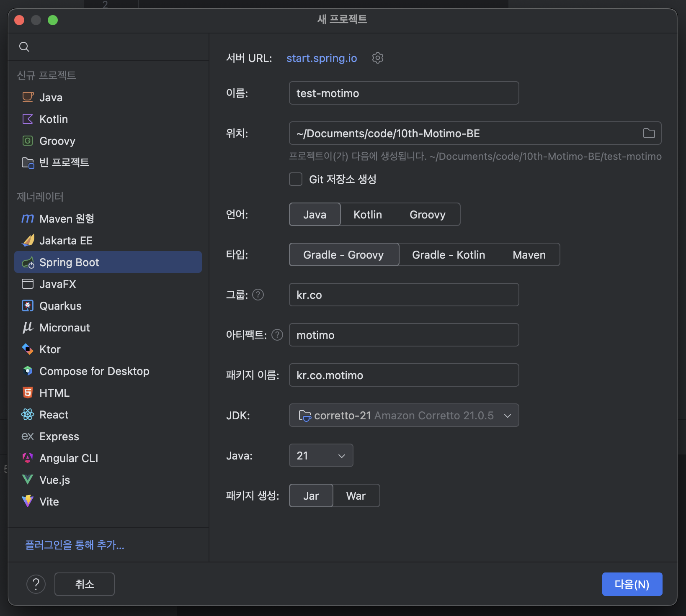Select War packaging
Viewport: 686px width, 616px height.
[x=356, y=495]
